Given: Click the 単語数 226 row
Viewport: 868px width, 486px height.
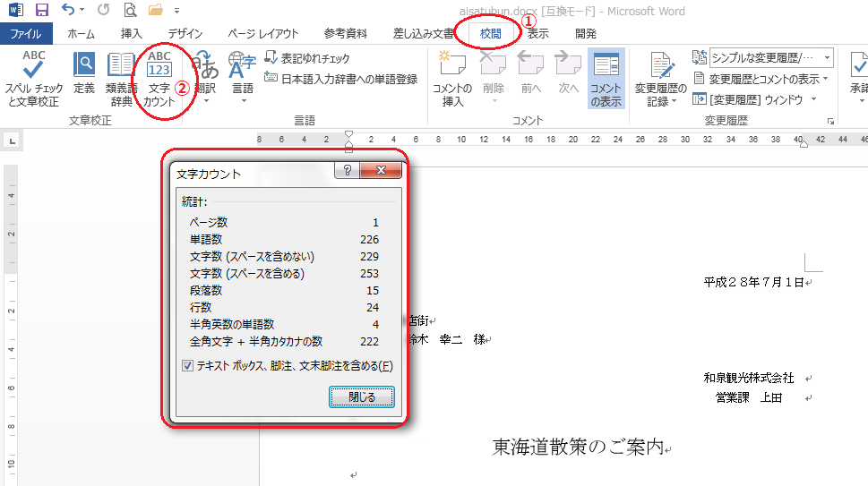Looking at the screenshot, I should tap(284, 239).
